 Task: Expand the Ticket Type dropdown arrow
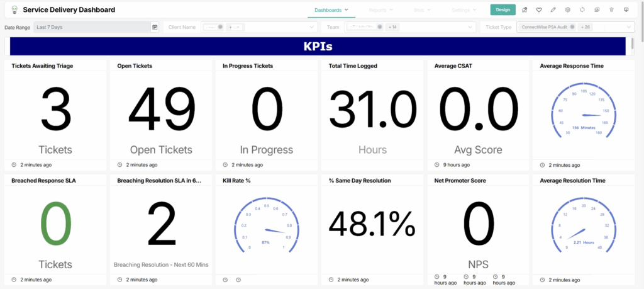coord(629,27)
